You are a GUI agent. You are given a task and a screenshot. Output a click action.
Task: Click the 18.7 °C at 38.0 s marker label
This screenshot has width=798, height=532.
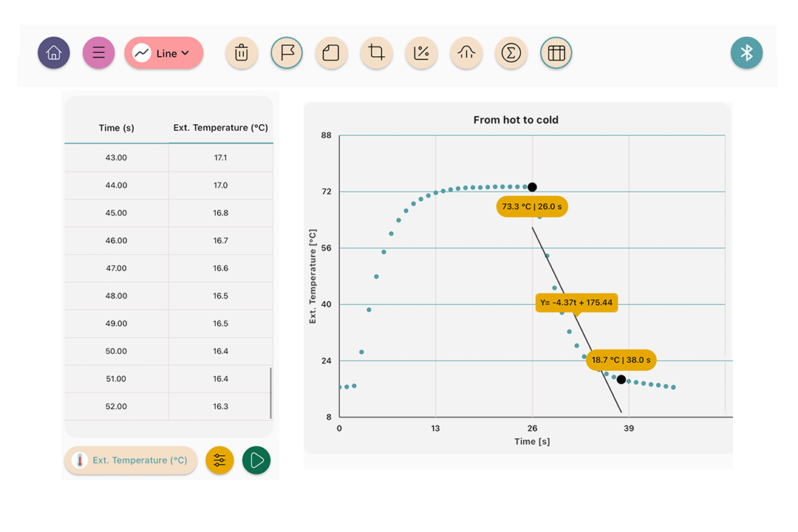click(x=621, y=360)
